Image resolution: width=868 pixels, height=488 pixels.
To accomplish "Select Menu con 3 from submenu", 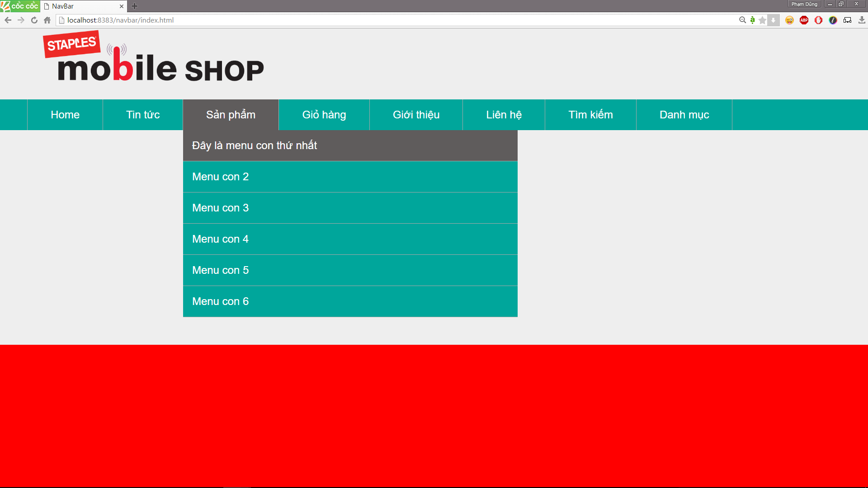I will click(x=220, y=208).
